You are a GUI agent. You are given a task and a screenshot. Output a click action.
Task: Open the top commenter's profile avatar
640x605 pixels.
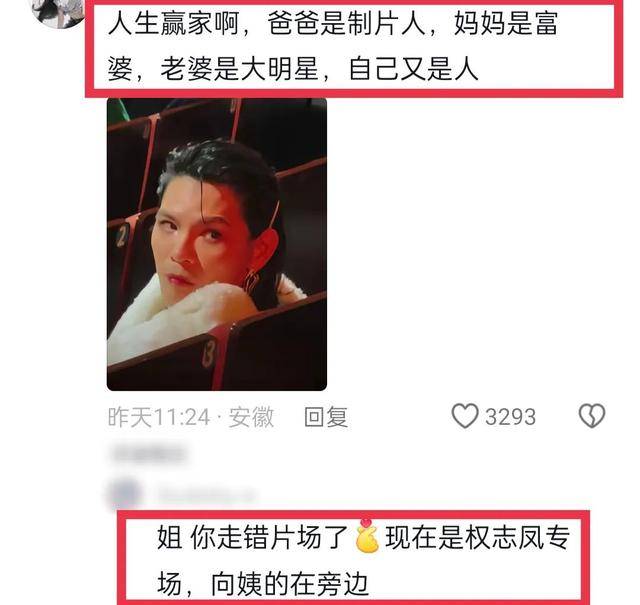[57, 12]
